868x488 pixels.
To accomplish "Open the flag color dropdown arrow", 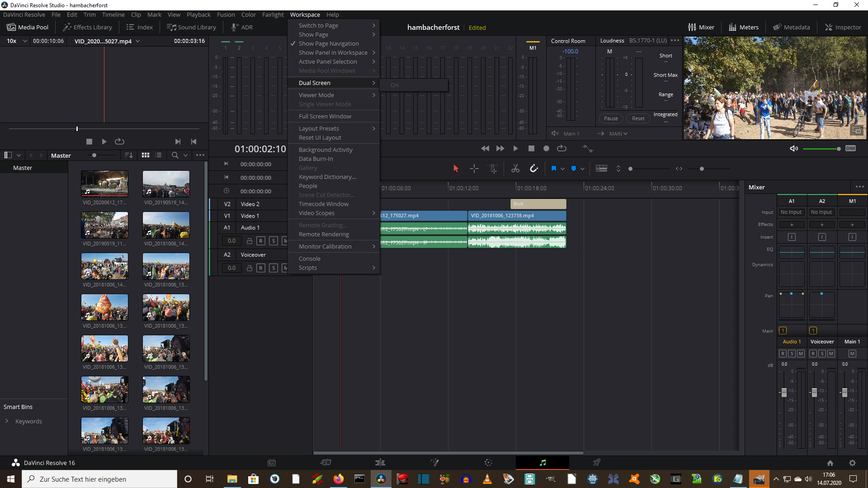I will (x=562, y=169).
